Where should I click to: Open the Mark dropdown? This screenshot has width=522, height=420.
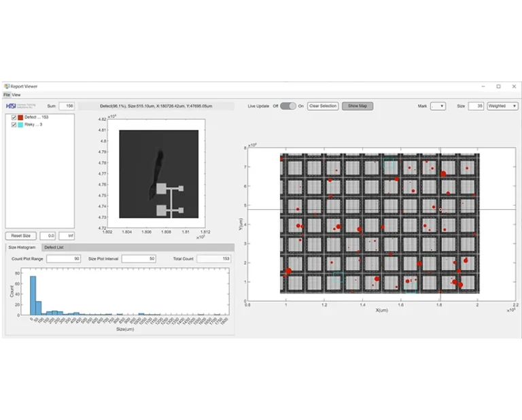pyautogui.click(x=438, y=106)
